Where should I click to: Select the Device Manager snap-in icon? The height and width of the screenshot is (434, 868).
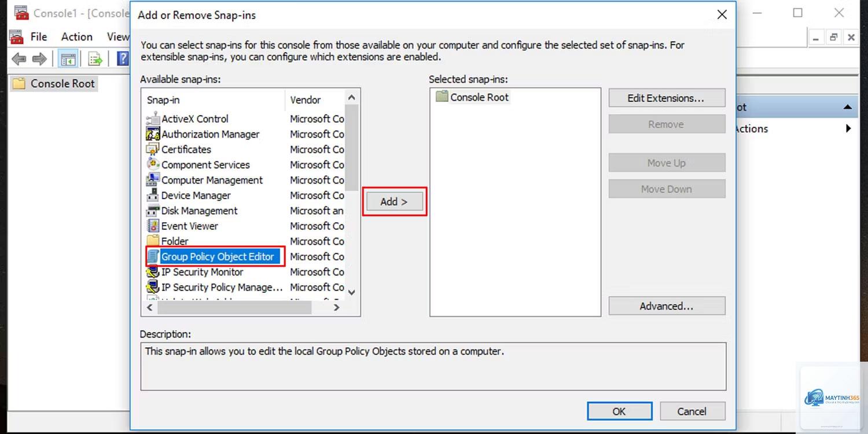(153, 195)
